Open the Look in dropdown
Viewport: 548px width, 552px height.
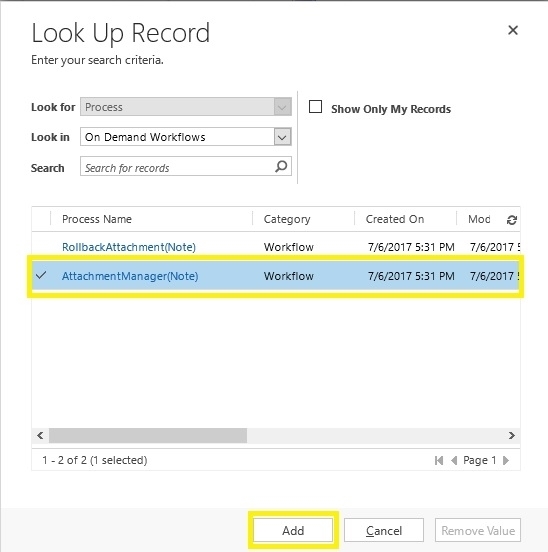pyautogui.click(x=283, y=137)
